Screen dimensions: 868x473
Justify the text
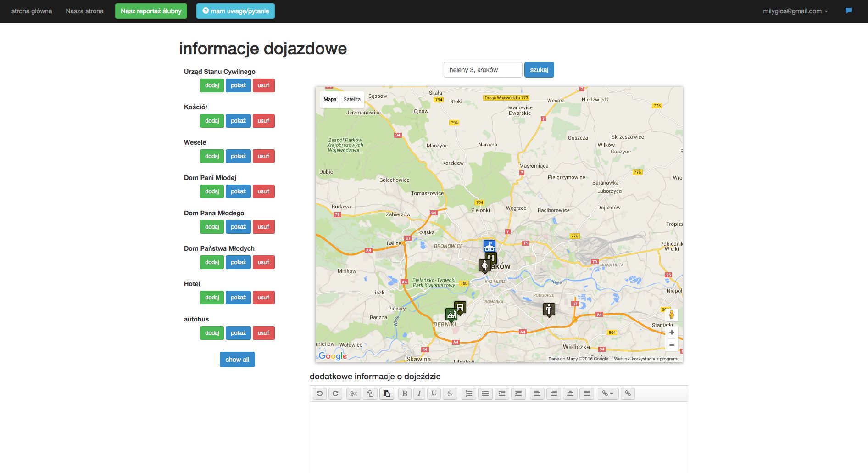click(x=587, y=394)
